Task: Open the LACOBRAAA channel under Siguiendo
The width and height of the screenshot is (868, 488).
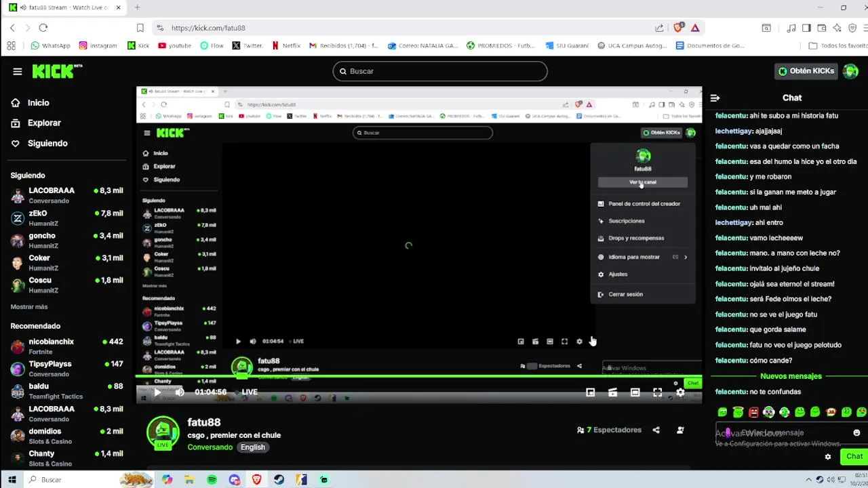Action: 66,195
